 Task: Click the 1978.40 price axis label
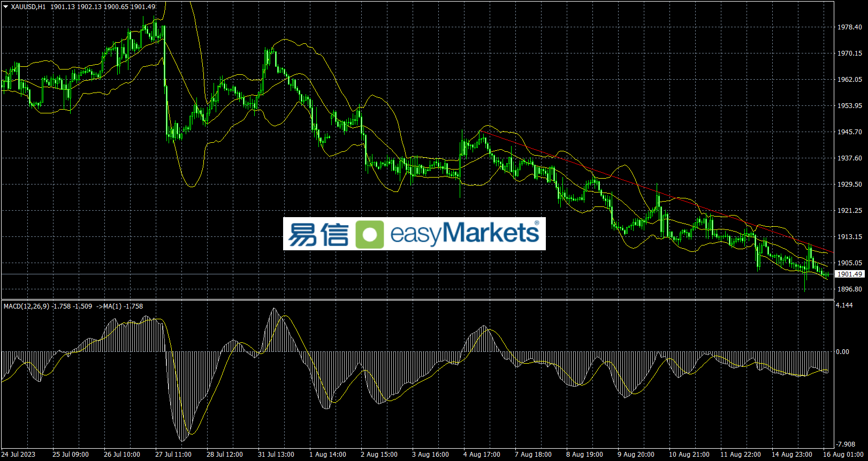click(x=850, y=27)
